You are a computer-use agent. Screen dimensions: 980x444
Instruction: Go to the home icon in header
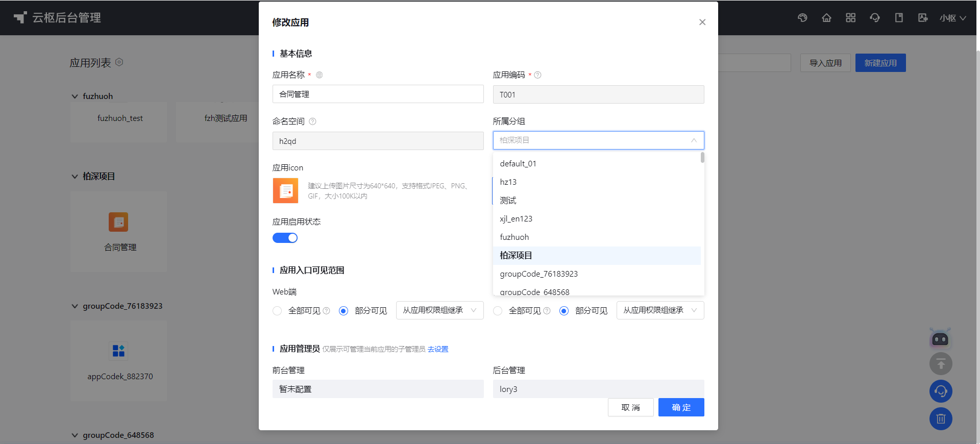click(826, 18)
